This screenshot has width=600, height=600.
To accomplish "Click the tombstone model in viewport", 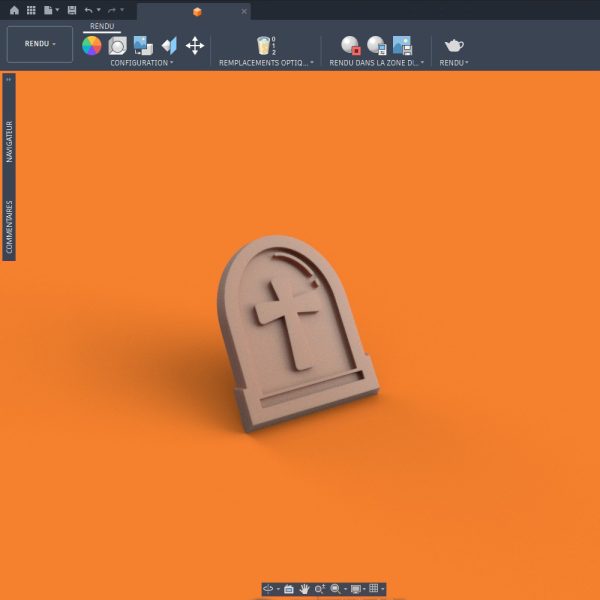I will point(297,333).
